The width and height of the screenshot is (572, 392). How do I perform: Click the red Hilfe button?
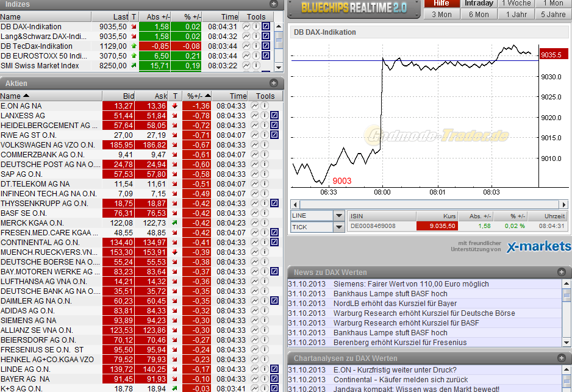[442, 4]
